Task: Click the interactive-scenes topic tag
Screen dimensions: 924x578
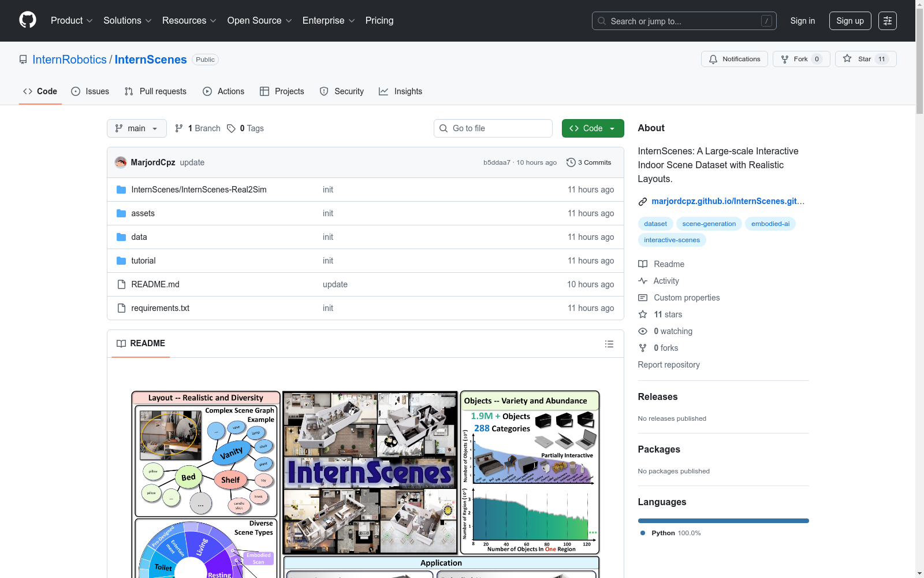Action: (672, 240)
